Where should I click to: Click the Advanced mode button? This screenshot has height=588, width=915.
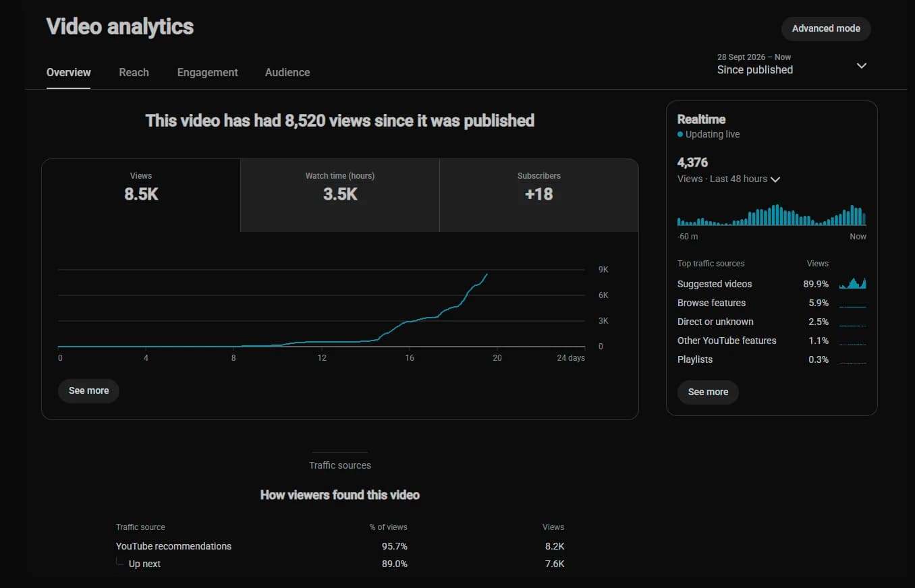tap(826, 28)
